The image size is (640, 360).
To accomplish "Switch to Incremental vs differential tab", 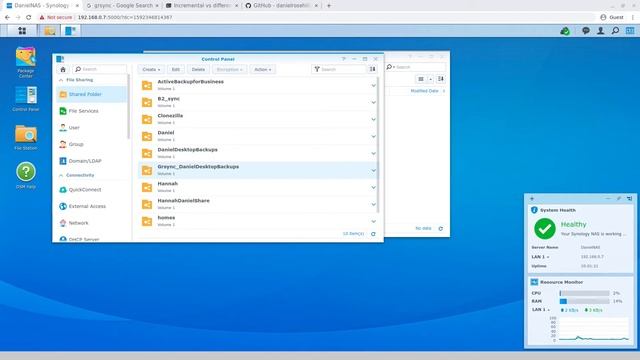I will [x=202, y=6].
